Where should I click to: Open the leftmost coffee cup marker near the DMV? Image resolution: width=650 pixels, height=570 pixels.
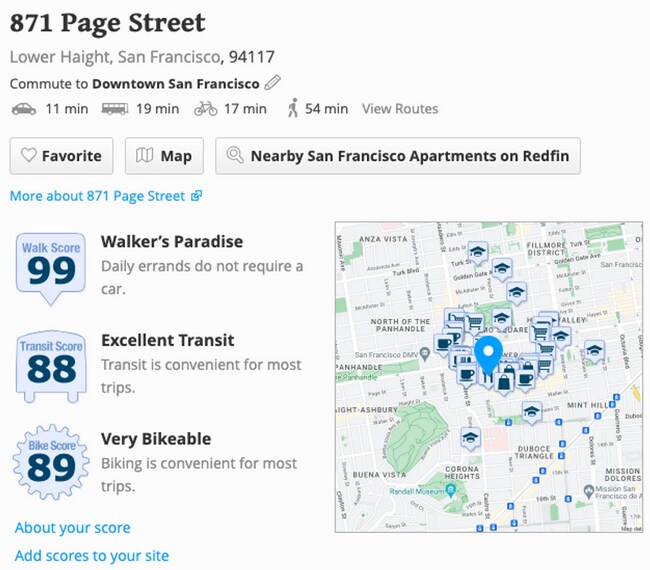tap(442, 344)
